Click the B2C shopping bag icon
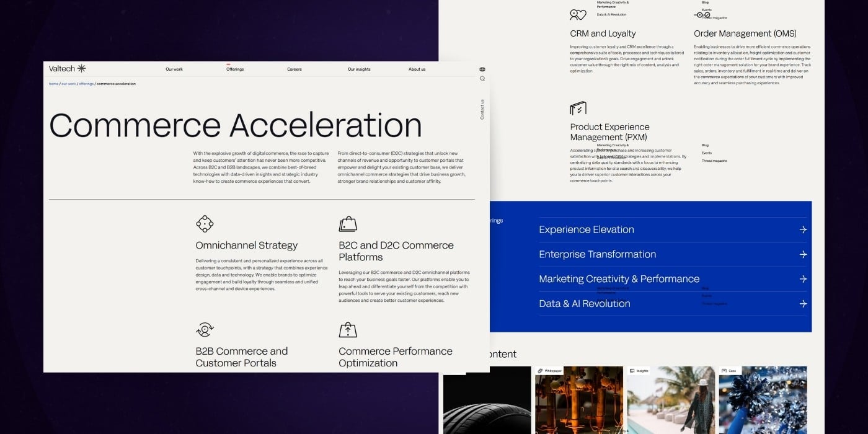The height and width of the screenshot is (434, 868). [348, 224]
